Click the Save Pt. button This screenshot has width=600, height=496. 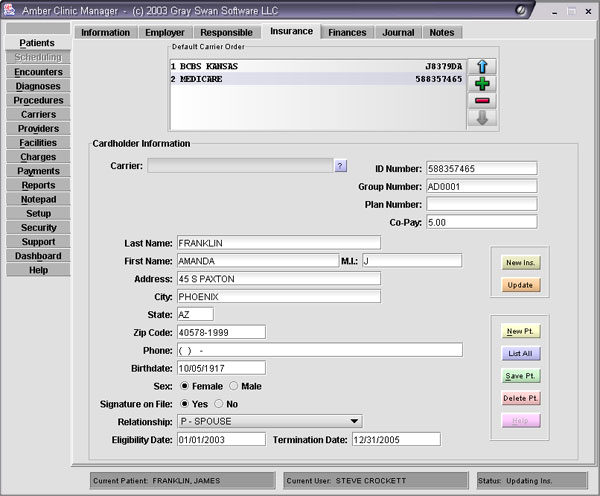tap(521, 376)
